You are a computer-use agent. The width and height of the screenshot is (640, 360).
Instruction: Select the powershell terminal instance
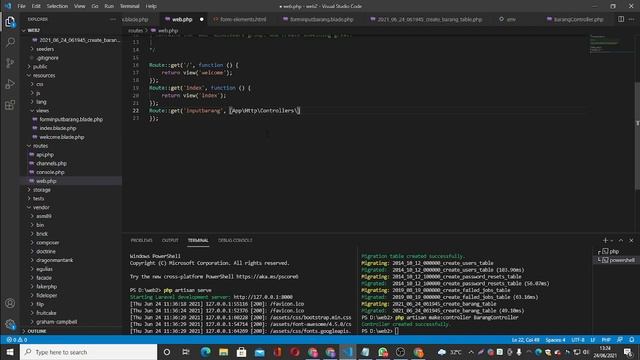[617, 260]
